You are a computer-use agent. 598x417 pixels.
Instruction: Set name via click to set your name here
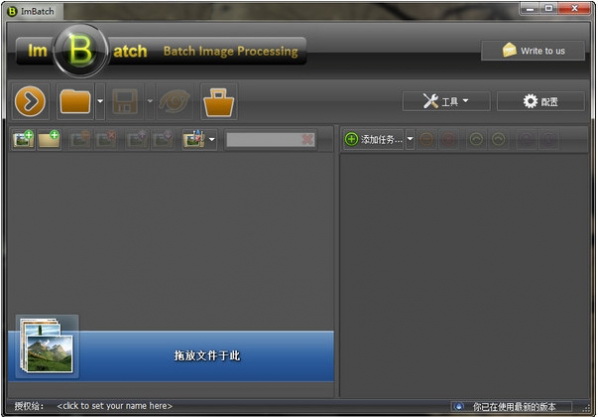114,406
